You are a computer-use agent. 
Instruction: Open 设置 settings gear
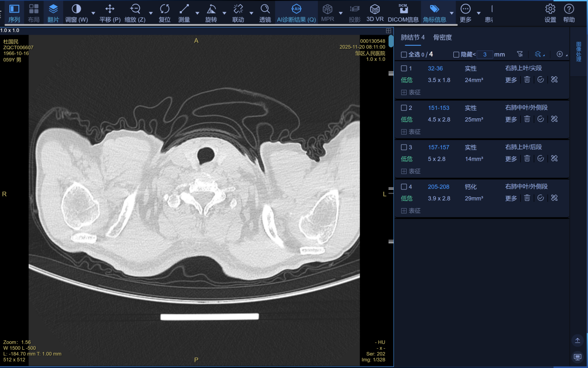550,9
